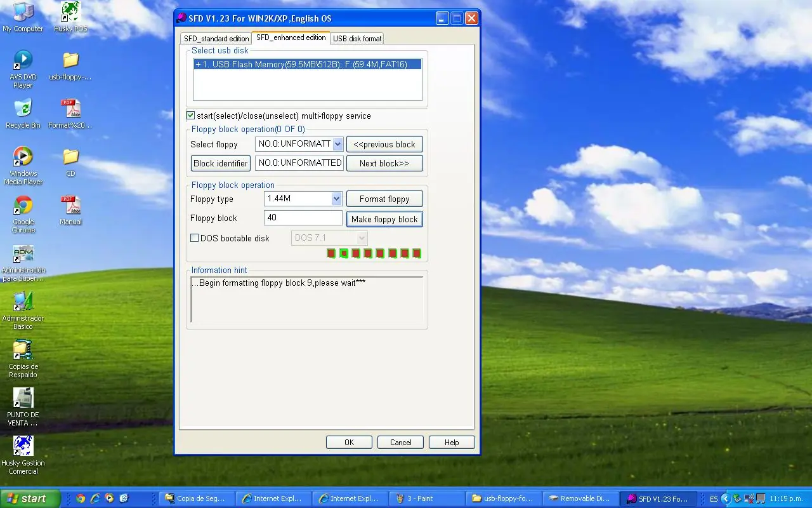This screenshot has height=508, width=812.
Task: Open My Computer desktop icon
Action: point(23,17)
